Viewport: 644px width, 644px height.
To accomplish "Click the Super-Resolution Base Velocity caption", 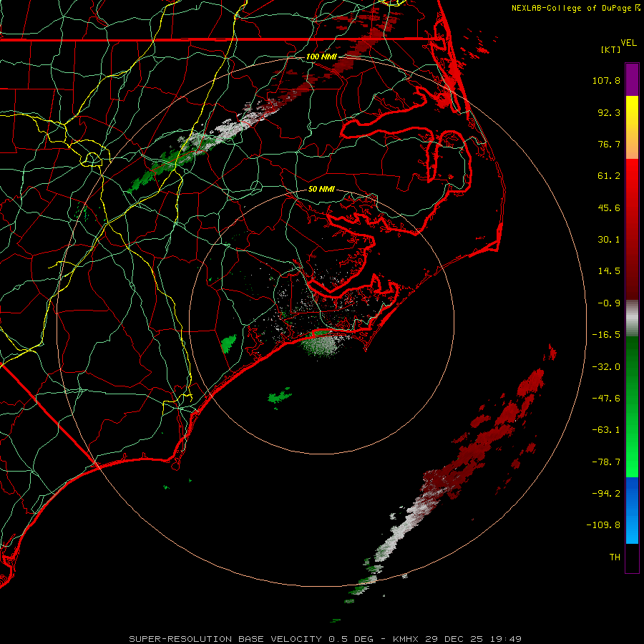I will point(325,639).
